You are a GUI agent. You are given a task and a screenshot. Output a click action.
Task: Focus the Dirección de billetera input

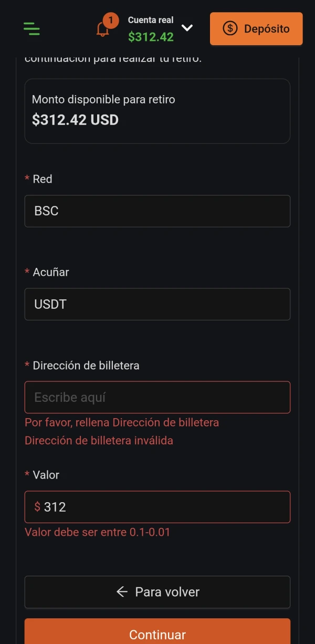[x=157, y=397]
